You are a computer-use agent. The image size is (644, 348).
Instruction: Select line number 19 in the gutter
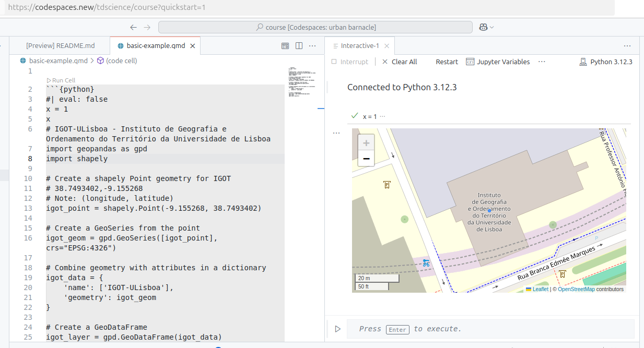tap(28, 278)
